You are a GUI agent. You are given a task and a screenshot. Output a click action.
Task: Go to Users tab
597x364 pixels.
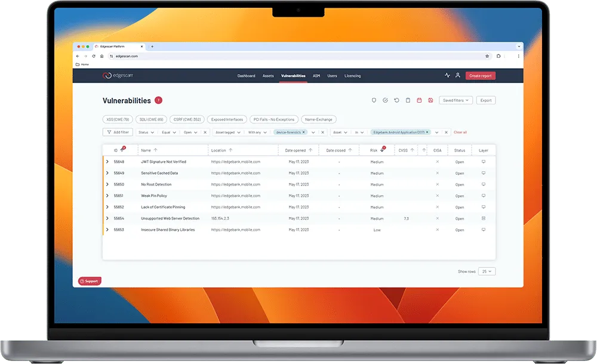(332, 76)
